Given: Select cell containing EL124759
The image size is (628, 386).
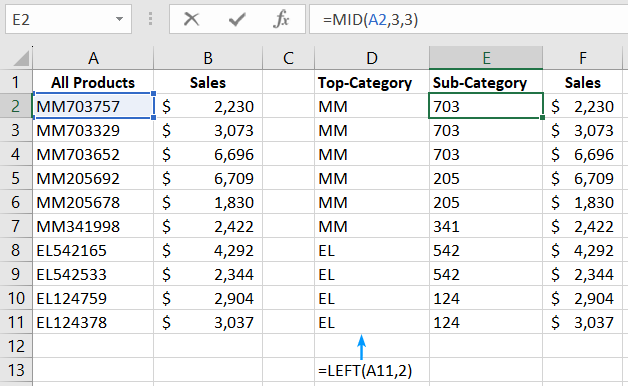Looking at the screenshot, I should click(93, 298).
